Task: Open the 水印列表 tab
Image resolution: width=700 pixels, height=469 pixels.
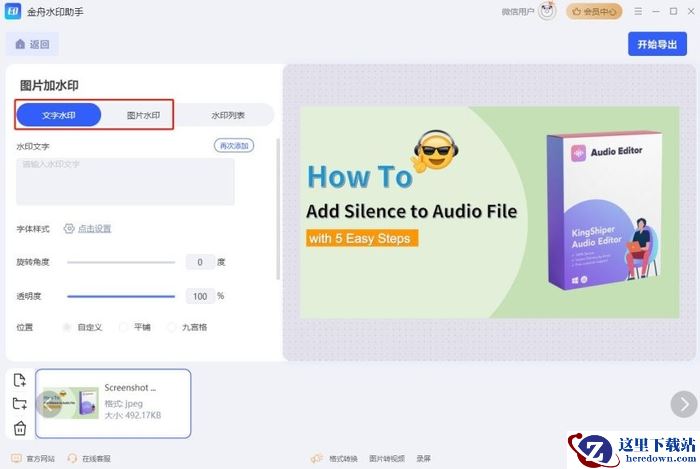Action: point(228,115)
